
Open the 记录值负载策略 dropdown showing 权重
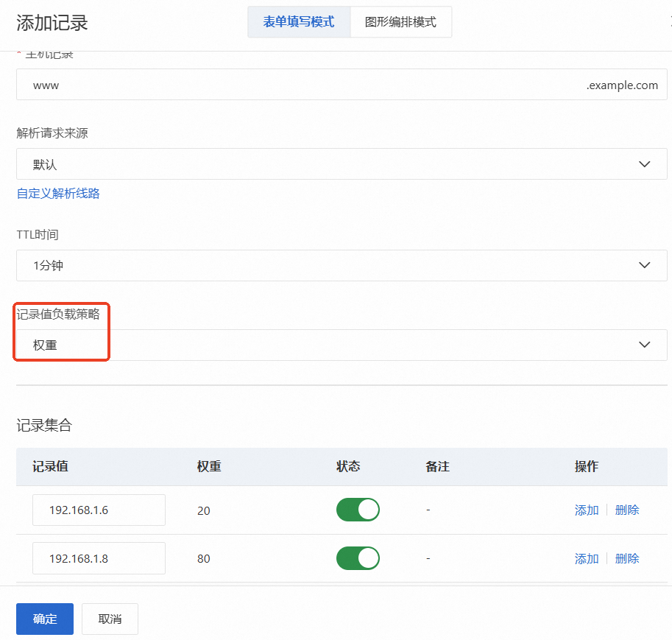(x=342, y=345)
